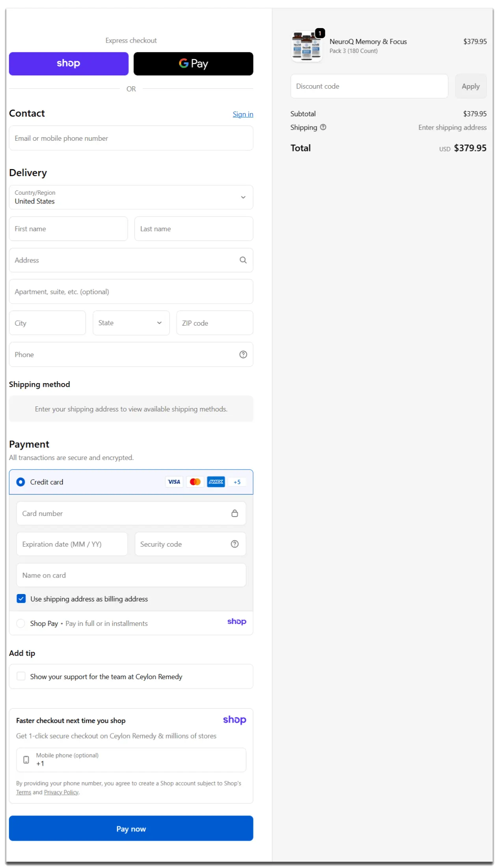Click the Card number field

point(131,513)
